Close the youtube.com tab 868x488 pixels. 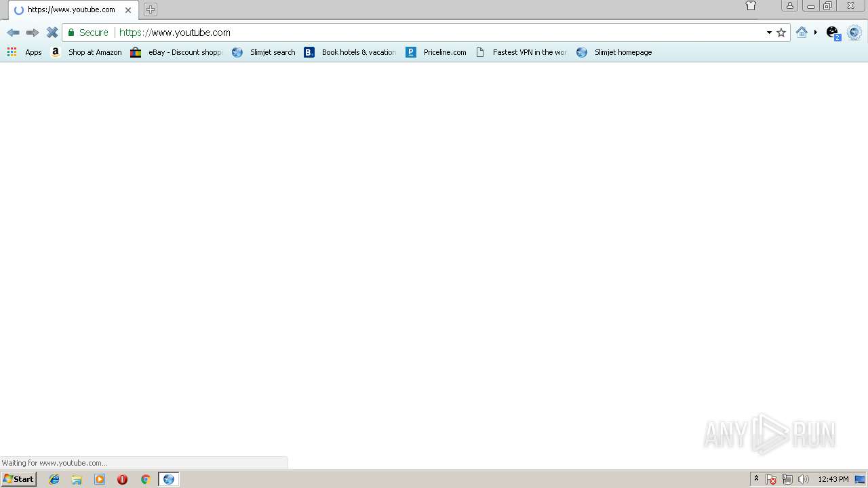128,10
